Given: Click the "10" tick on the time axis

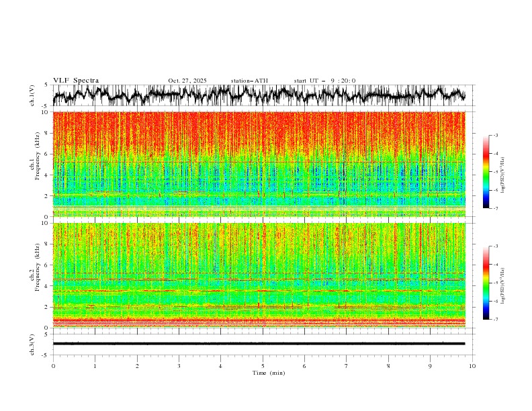Looking at the screenshot, I should (x=472, y=366).
